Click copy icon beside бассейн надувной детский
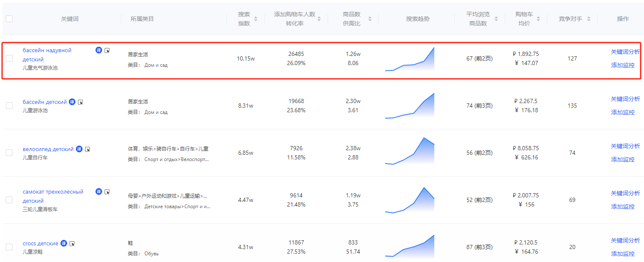 (107, 50)
